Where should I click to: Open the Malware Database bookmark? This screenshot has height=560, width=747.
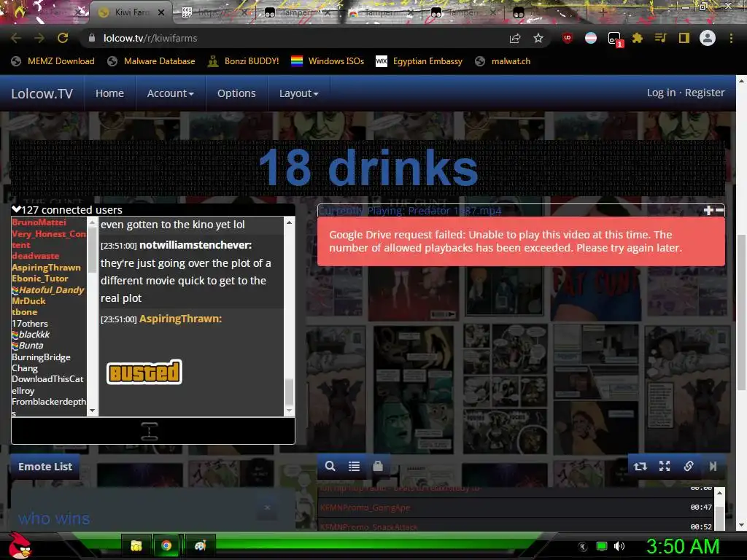pos(152,61)
